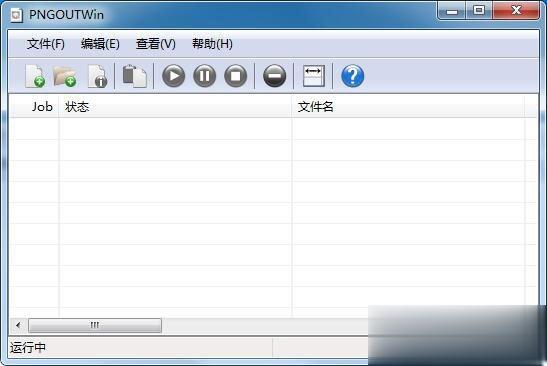This screenshot has height=366, width=547.
Task: Click the auto-fit column width icon
Action: click(x=314, y=76)
